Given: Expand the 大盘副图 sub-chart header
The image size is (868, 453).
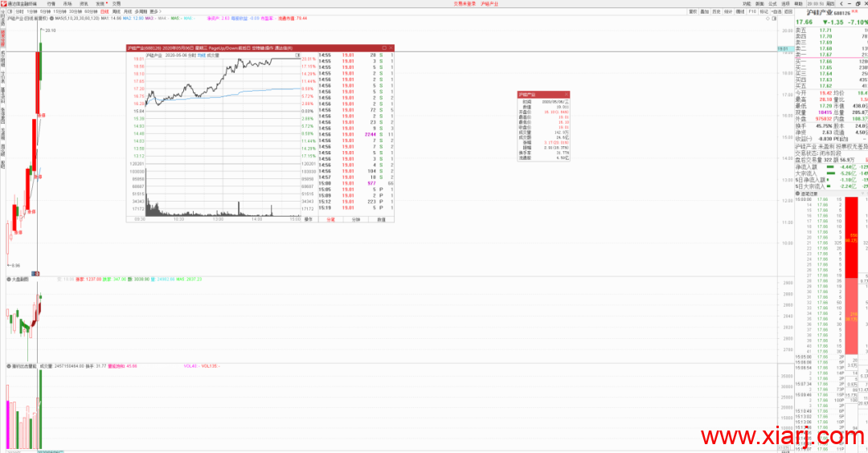Looking at the screenshot, I should (x=9, y=280).
